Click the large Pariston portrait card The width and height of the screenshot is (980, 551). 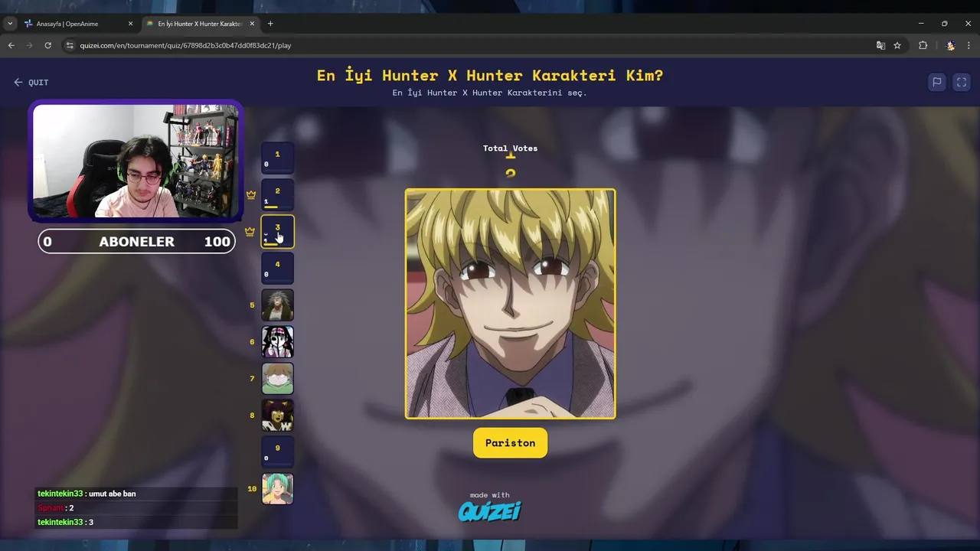pos(510,304)
